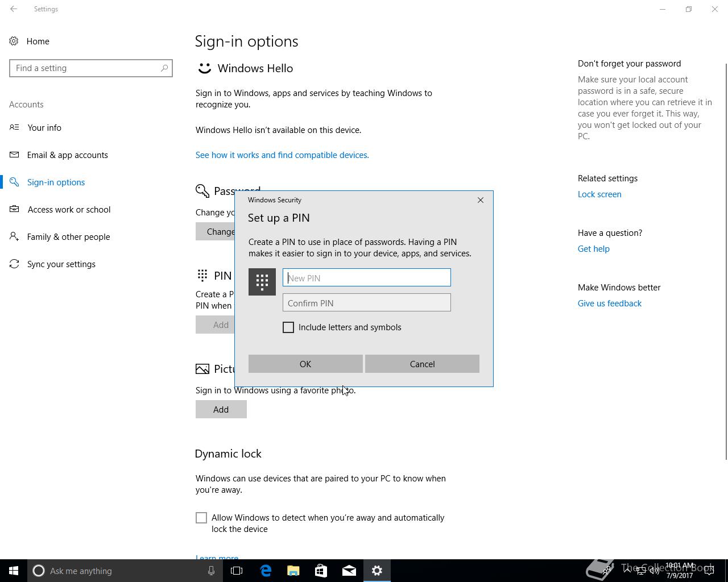Open the Action Center notifications icon
Screen dimensions: 728x582
click(x=709, y=571)
